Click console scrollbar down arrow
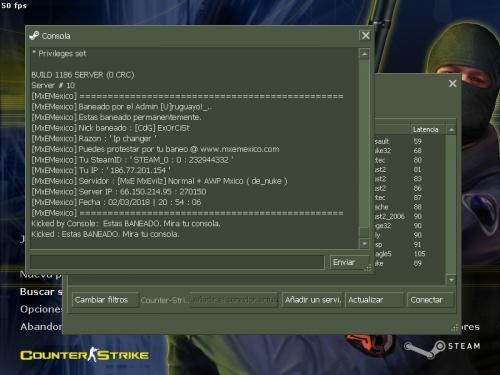This screenshot has width=500, height=375. [x=364, y=243]
